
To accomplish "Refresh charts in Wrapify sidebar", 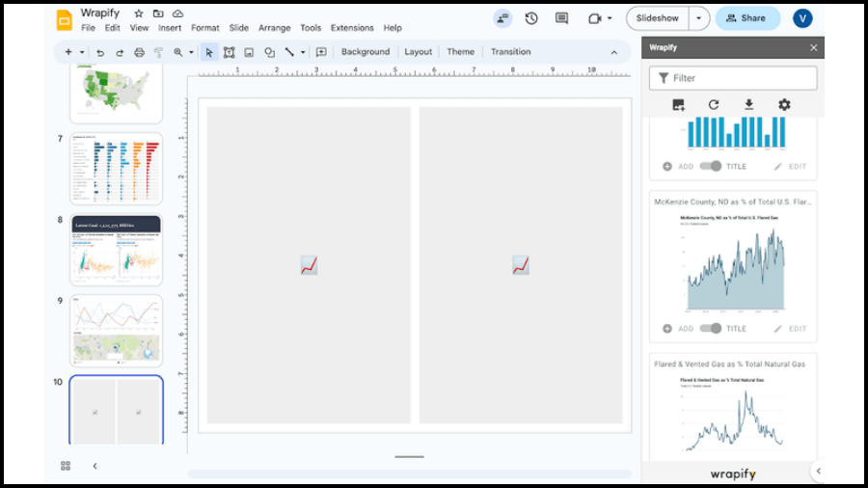I will click(714, 104).
